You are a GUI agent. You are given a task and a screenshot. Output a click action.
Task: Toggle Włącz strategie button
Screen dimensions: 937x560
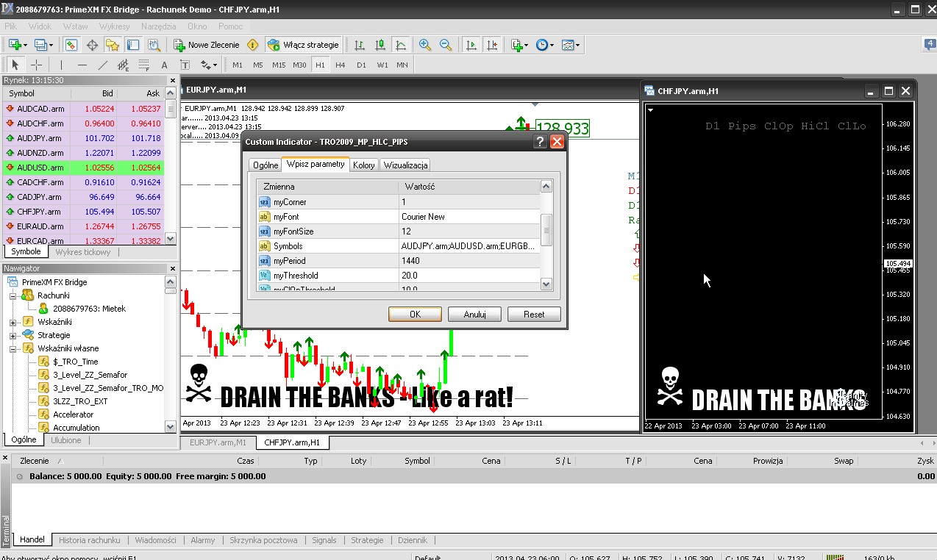pos(304,45)
